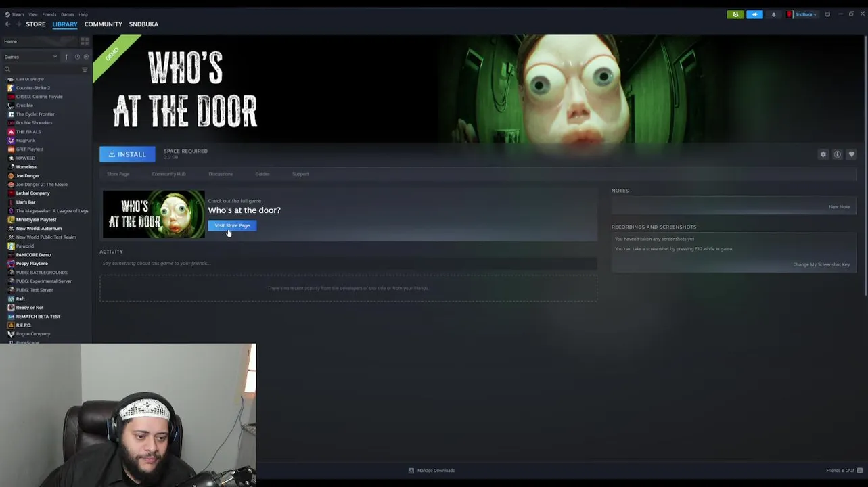This screenshot has width=868, height=487.
Task: Toggle the ready-to-play filter icon
Action: [86, 57]
